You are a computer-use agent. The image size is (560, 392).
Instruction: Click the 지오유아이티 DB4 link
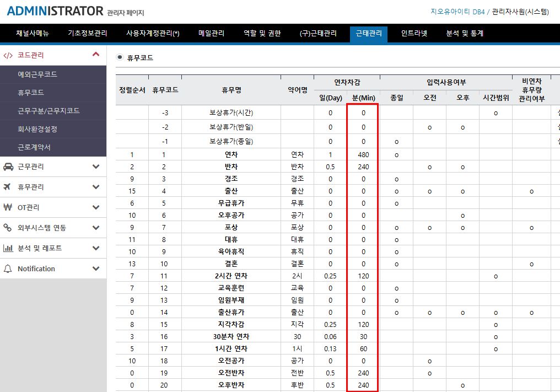(x=456, y=11)
